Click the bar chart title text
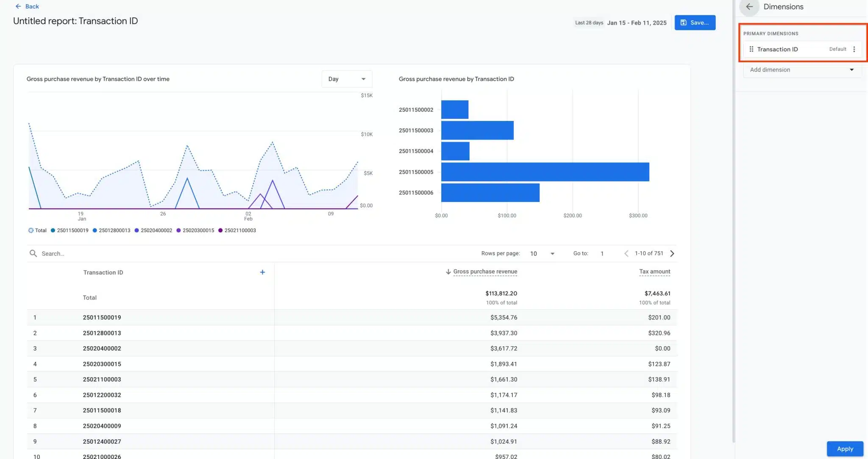 456,79
